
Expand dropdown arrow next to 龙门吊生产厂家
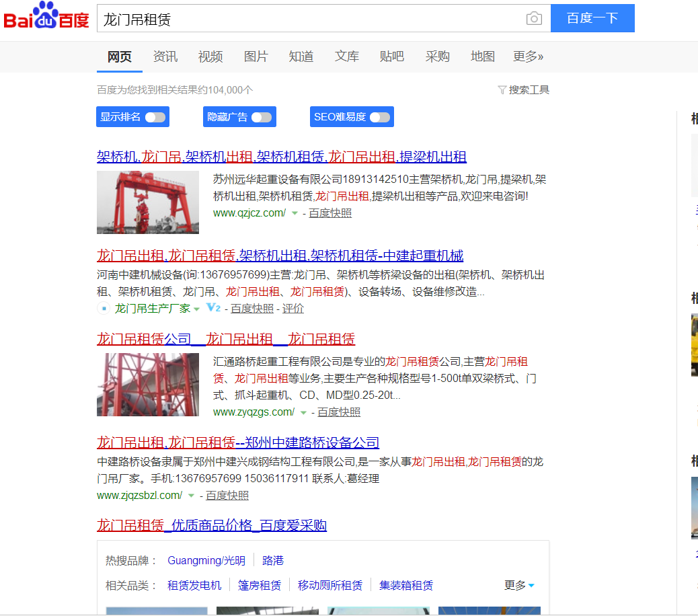(x=196, y=309)
